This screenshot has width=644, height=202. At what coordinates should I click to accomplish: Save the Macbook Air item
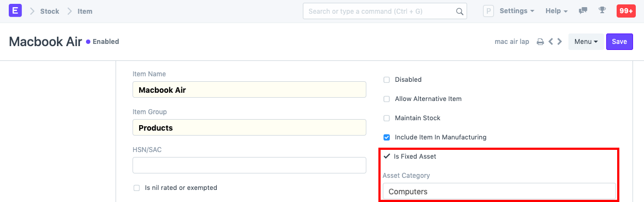click(619, 42)
